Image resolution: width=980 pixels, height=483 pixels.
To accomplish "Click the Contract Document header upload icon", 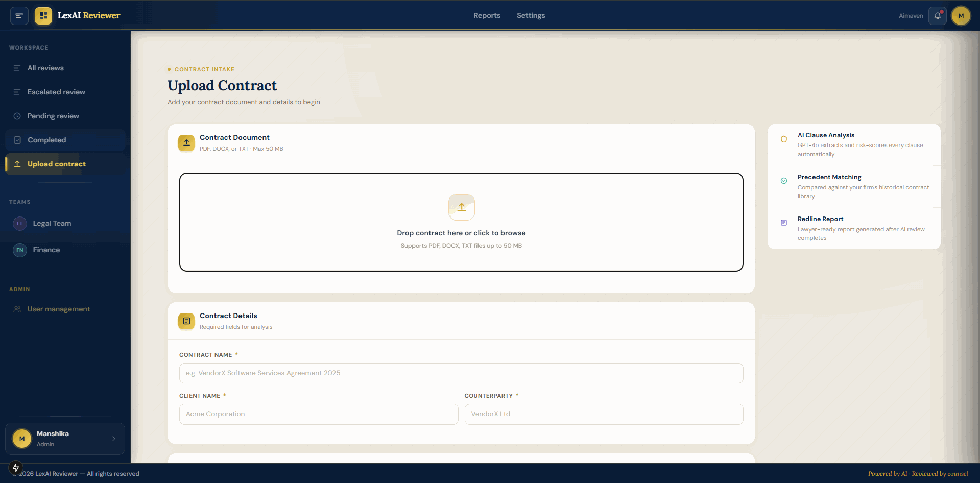I will pyautogui.click(x=186, y=143).
